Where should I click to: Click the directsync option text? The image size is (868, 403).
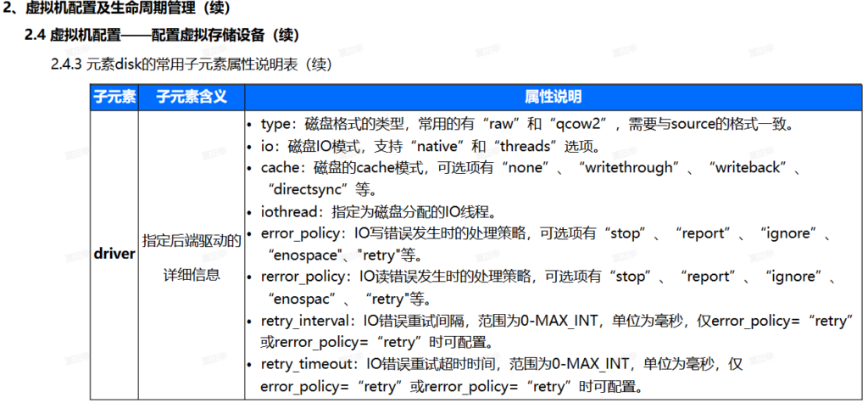[305, 189]
